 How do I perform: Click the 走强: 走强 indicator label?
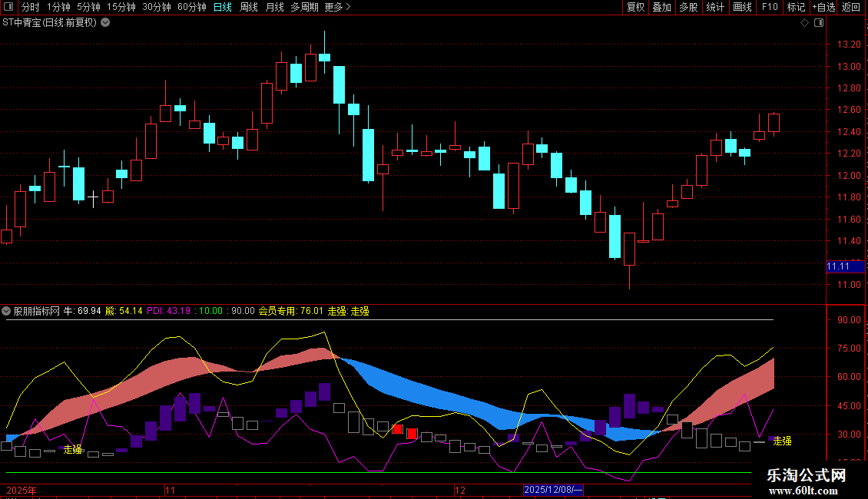click(x=348, y=311)
